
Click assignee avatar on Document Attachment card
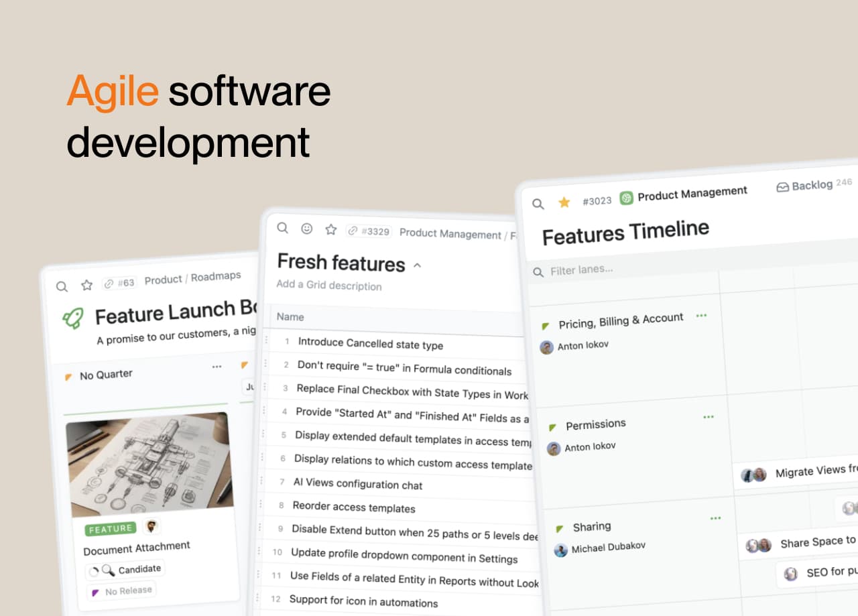pos(152,527)
